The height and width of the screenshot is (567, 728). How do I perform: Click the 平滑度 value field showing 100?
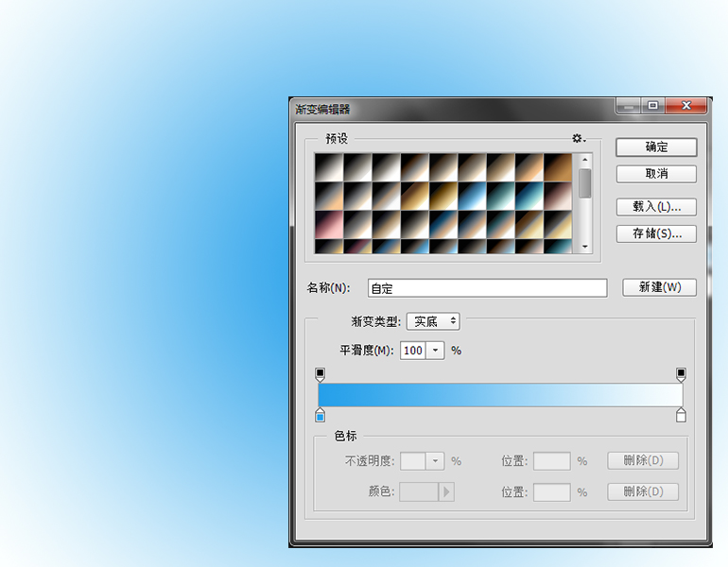point(413,351)
